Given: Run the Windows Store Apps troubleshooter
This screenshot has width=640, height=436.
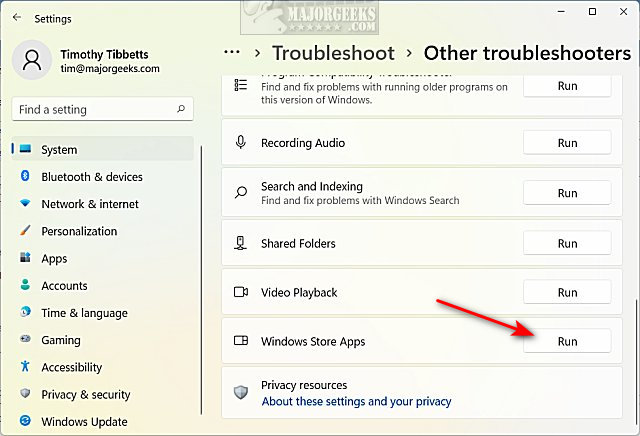Looking at the screenshot, I should pos(567,341).
